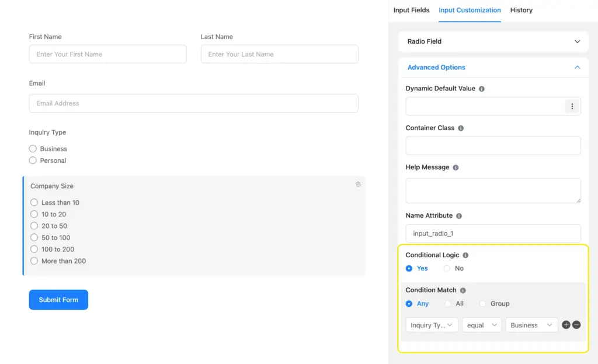Open the Business value dropdown

531,325
